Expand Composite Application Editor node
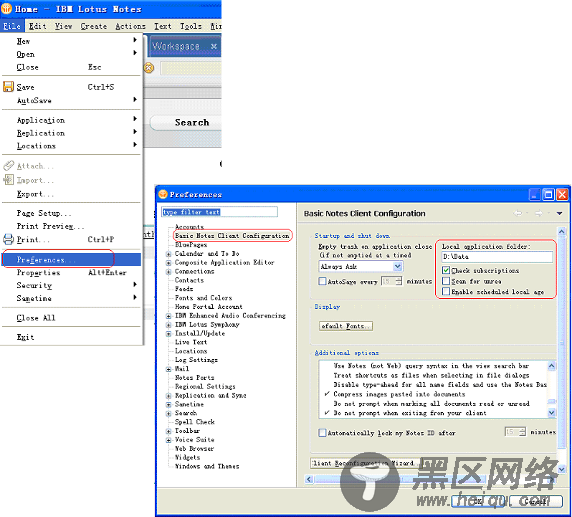The image size is (572, 517). coord(169,263)
